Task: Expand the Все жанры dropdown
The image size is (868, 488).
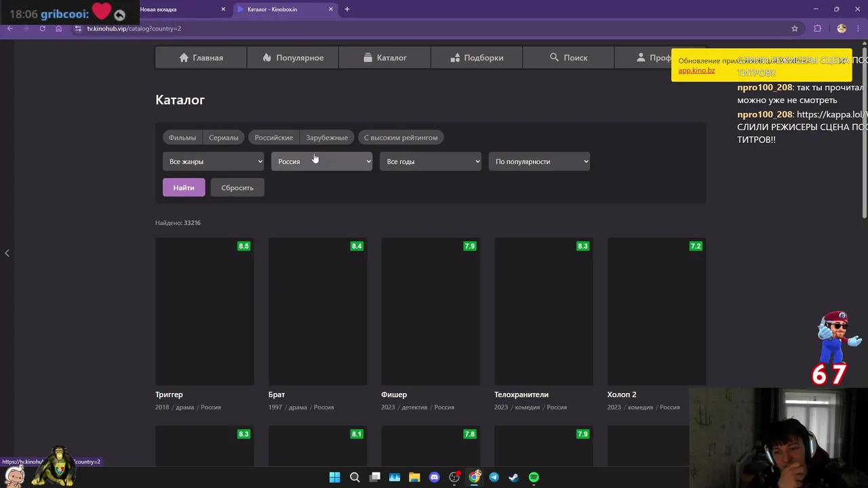Action: [214, 161]
